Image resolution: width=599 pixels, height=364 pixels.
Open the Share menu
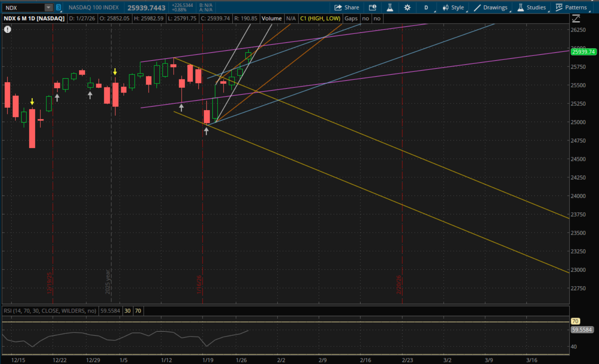tap(347, 8)
